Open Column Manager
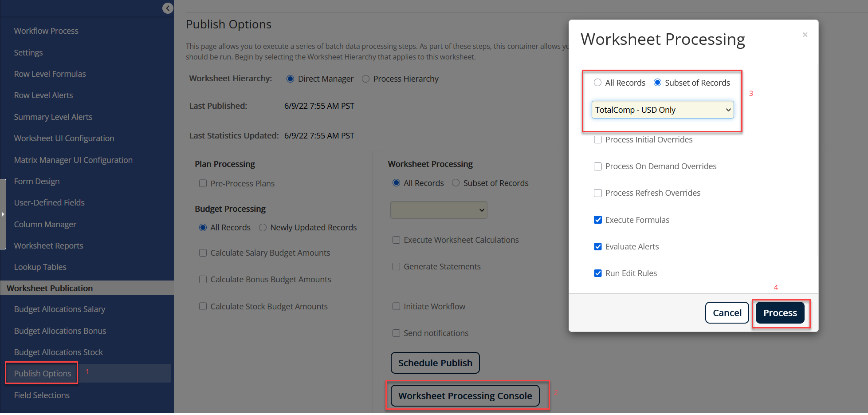This screenshot has height=415, width=868. click(x=45, y=224)
